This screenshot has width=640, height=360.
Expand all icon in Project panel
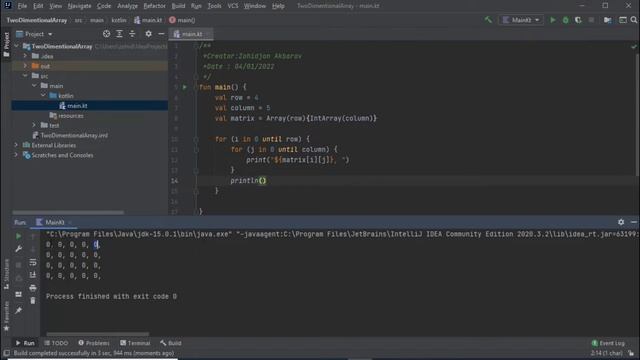click(119, 34)
